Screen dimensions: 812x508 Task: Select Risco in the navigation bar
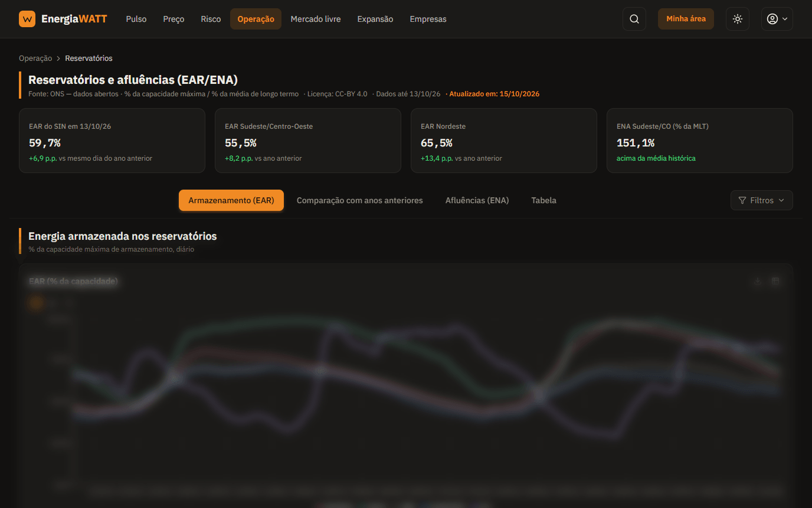pos(211,19)
